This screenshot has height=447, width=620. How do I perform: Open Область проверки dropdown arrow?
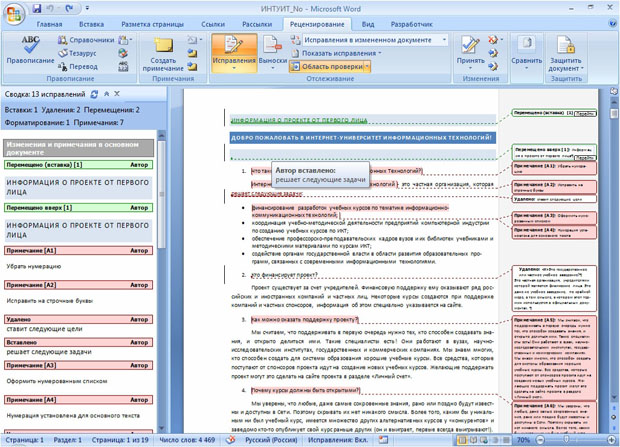pyautogui.click(x=367, y=67)
